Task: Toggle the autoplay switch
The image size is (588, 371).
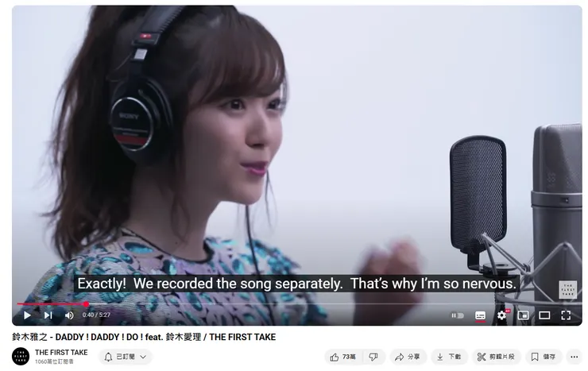Action: pyautogui.click(x=458, y=315)
